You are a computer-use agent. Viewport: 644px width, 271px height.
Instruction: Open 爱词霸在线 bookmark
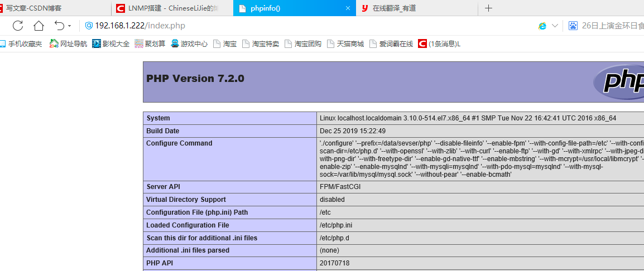pyautogui.click(x=391, y=44)
